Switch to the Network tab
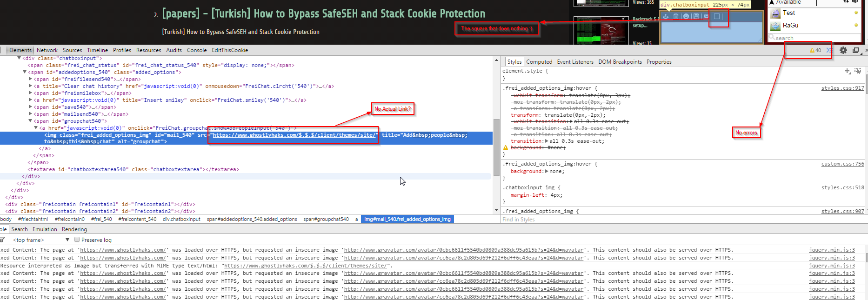868x300 pixels. 47,50
